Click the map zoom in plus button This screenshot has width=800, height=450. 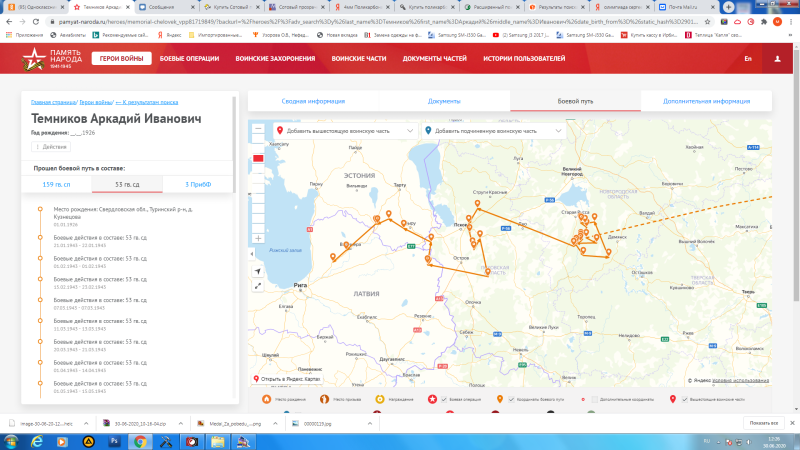258,238
